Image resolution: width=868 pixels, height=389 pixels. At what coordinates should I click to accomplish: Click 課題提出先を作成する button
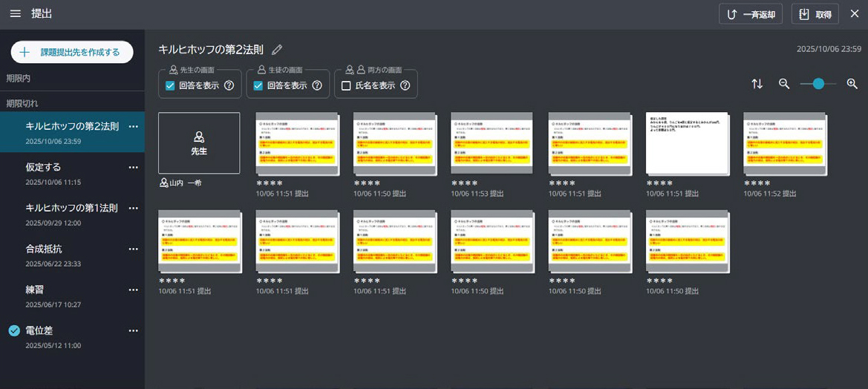[x=72, y=52]
